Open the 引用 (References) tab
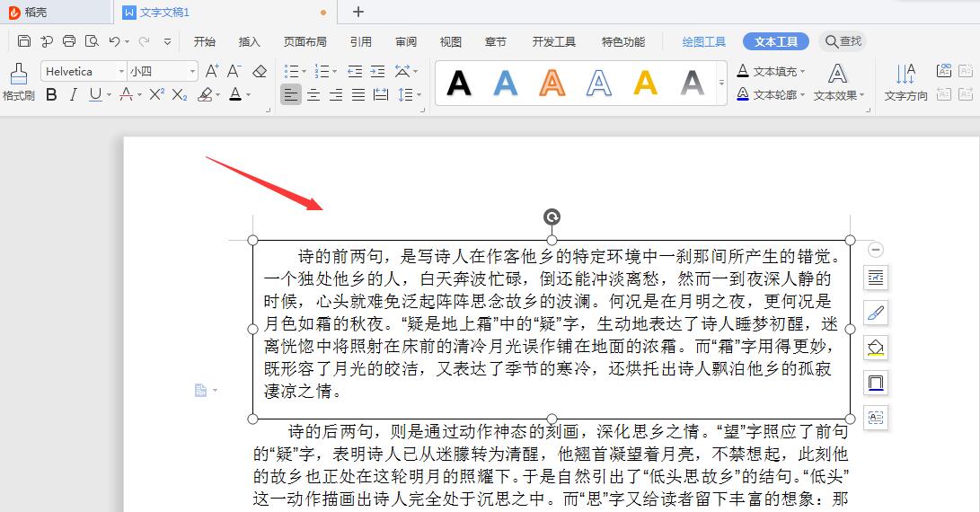This screenshot has height=512, width=980. [360, 41]
